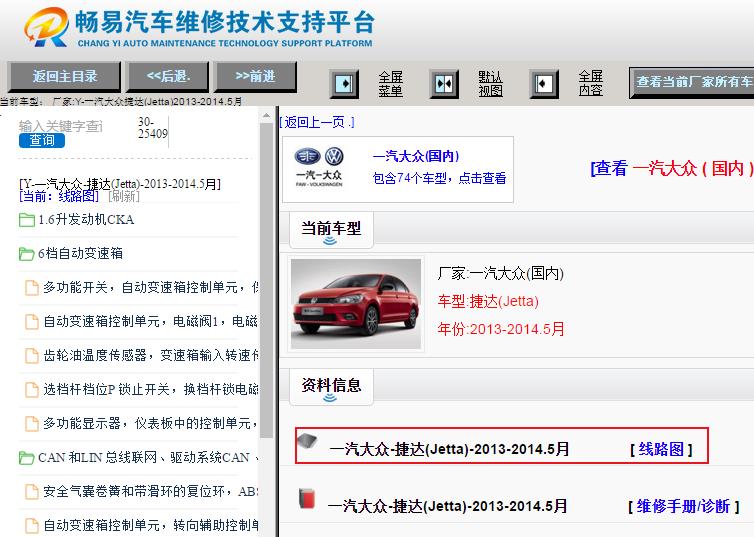Select the 全屏内容 label
Viewport: 754px width, 537px height.
[x=590, y=84]
